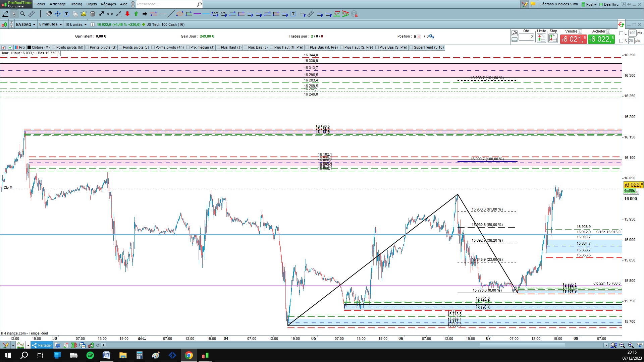Click the Partager share button
644x362 pixels.
42,345
